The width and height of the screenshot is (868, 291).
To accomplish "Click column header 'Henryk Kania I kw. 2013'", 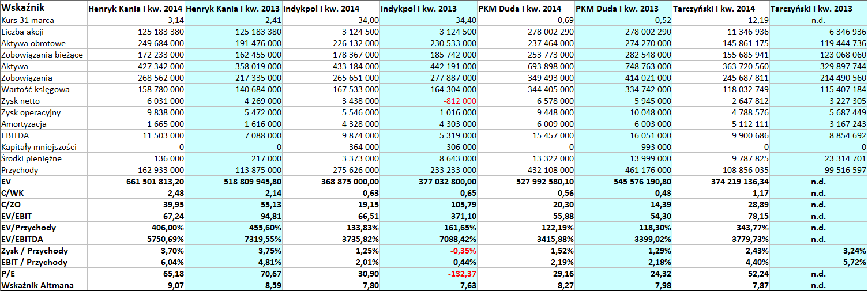I will 234,8.
